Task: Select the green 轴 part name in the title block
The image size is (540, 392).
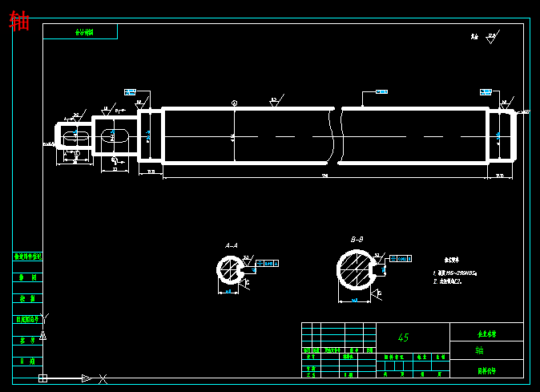Action: click(x=479, y=350)
